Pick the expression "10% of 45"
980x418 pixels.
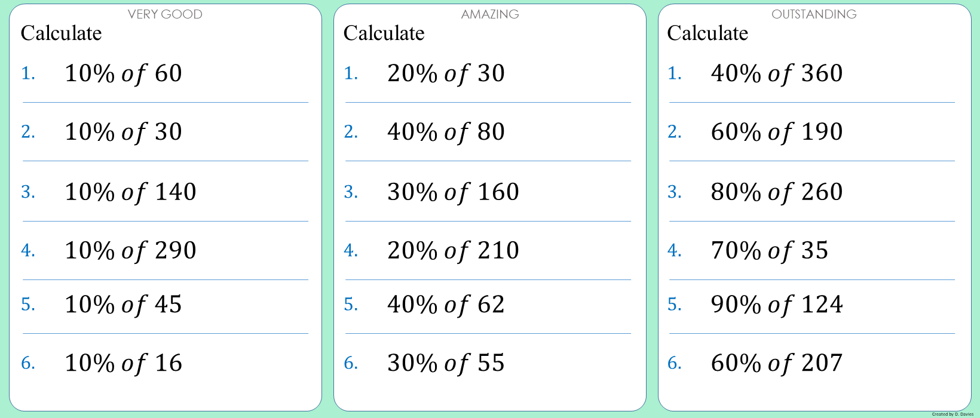(x=123, y=305)
